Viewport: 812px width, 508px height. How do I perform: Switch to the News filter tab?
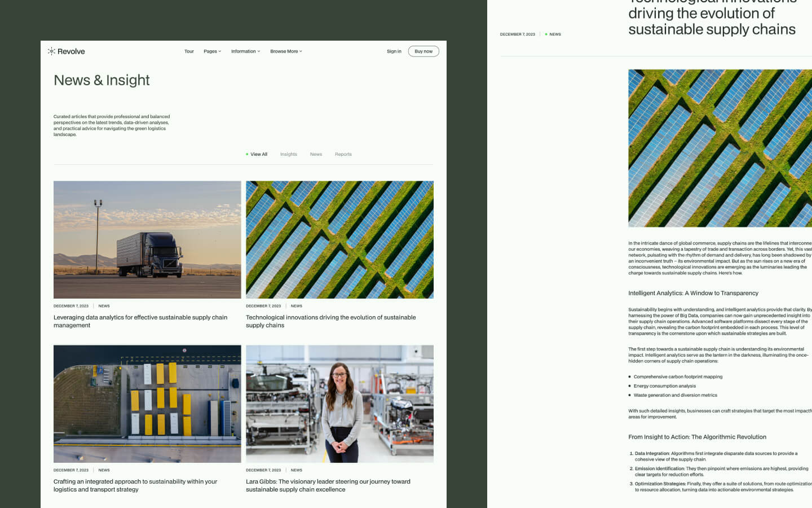tap(316, 154)
